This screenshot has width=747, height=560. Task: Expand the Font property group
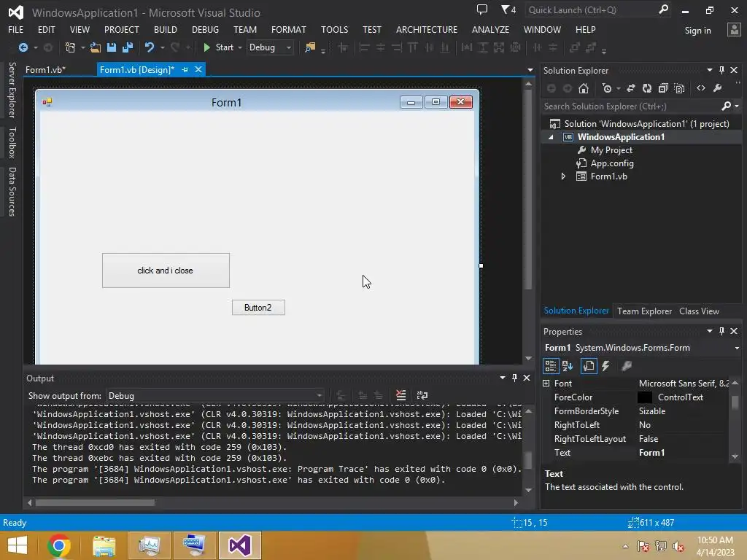(546, 384)
